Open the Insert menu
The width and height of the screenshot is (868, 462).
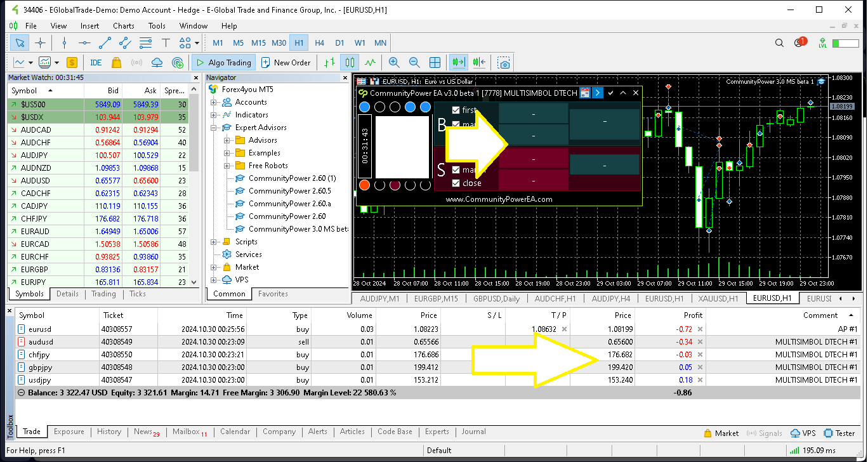point(89,26)
